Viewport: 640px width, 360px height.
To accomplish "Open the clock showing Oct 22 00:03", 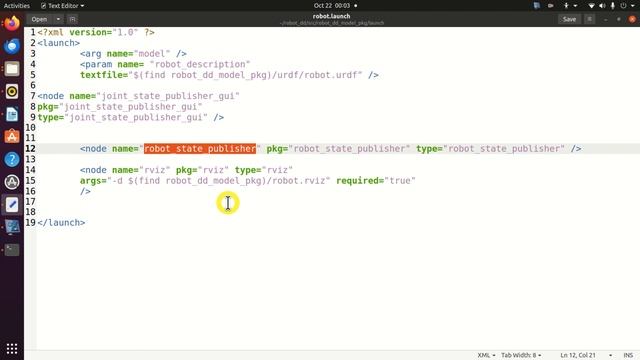I will 332,6.
